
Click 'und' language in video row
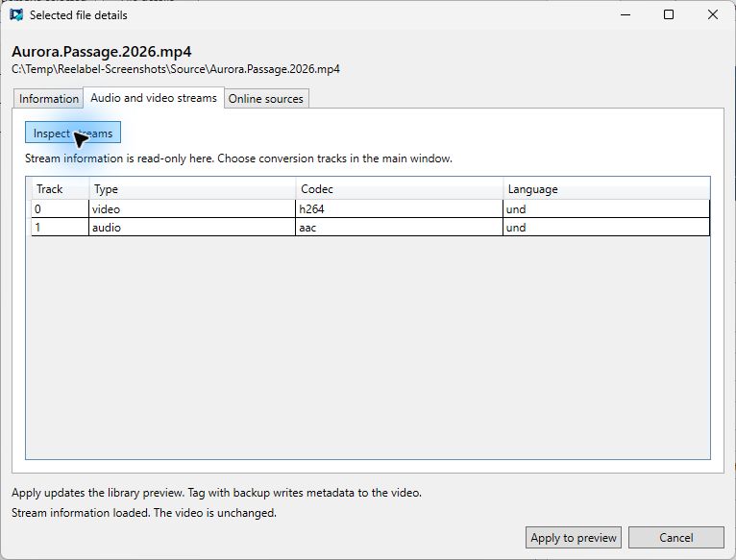tap(606, 208)
